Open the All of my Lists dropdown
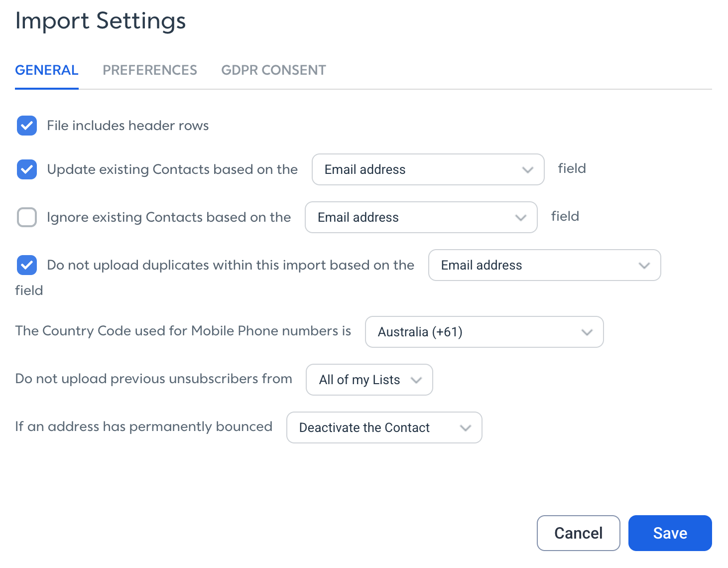 click(369, 380)
